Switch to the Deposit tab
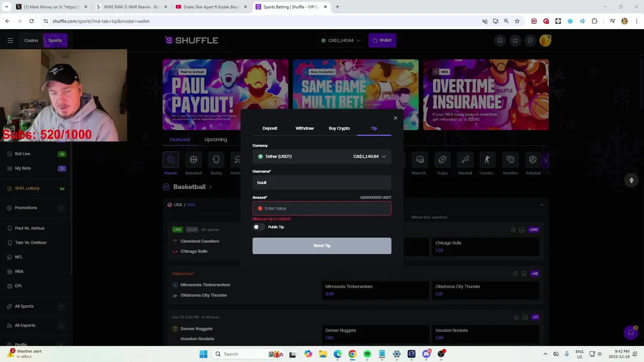644x362 pixels. [270, 128]
